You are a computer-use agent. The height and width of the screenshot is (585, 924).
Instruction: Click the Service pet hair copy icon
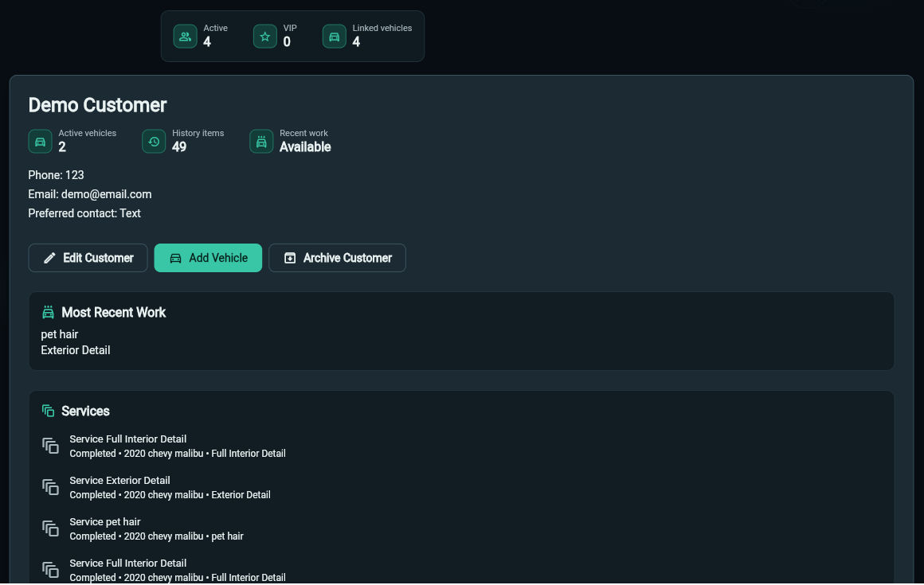coord(51,528)
